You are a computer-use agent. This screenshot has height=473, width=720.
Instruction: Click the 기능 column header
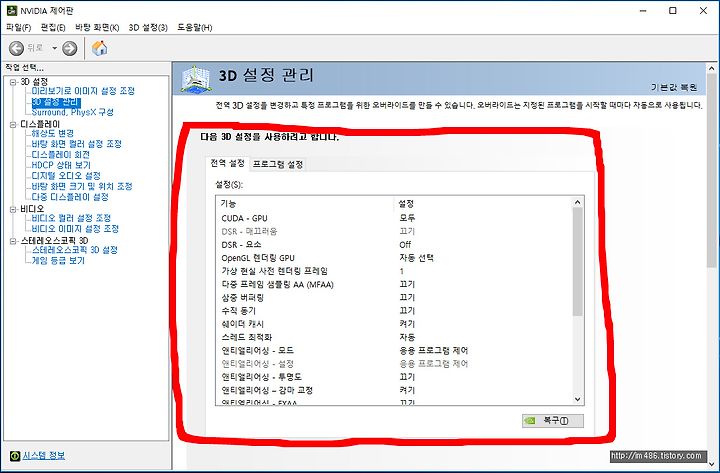(304, 203)
